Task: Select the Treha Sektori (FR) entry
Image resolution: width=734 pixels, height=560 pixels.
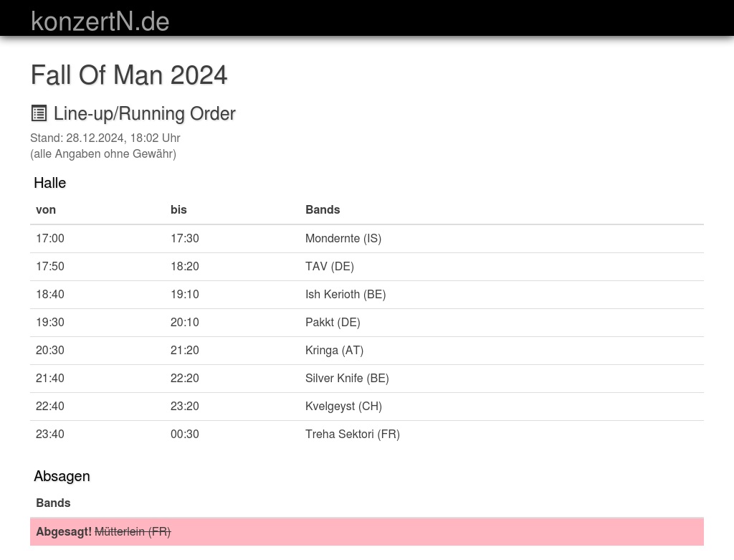Action: (x=352, y=434)
